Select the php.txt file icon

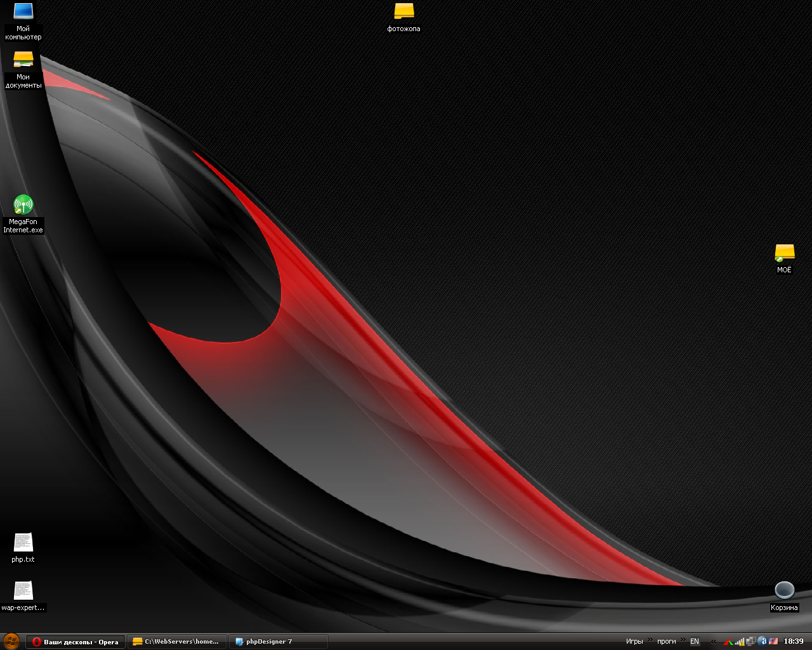(23, 543)
